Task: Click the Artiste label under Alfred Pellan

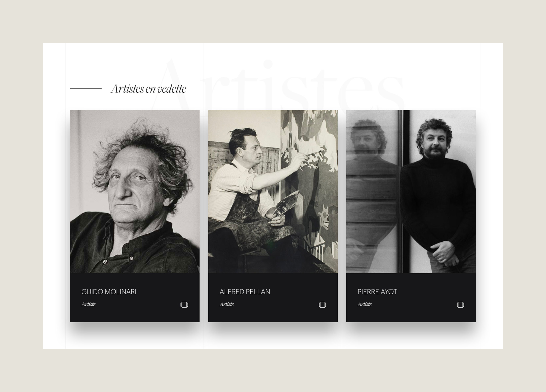Action: pyautogui.click(x=227, y=304)
